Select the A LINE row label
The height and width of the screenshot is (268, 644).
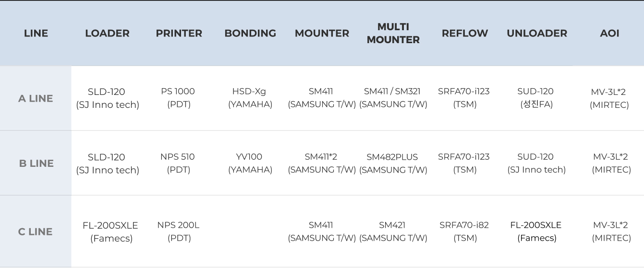pyautogui.click(x=36, y=98)
